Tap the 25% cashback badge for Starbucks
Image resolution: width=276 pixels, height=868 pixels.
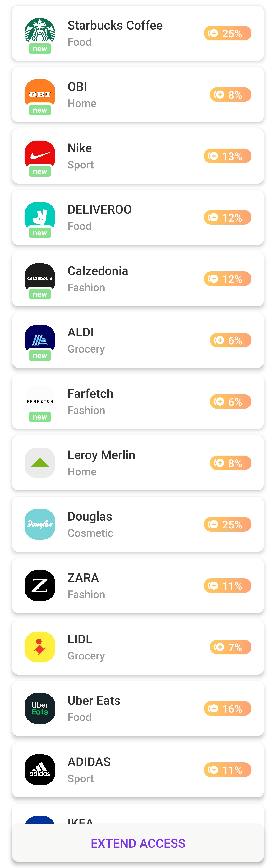pos(228,33)
